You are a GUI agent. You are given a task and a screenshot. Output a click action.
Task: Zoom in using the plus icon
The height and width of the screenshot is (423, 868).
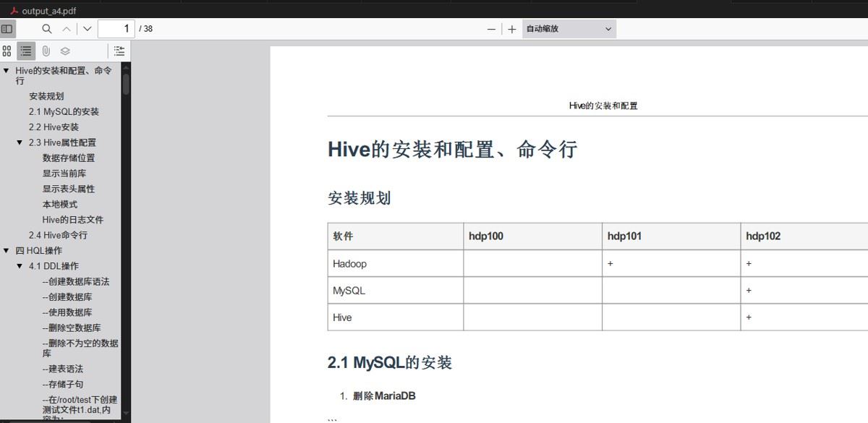[x=511, y=28]
